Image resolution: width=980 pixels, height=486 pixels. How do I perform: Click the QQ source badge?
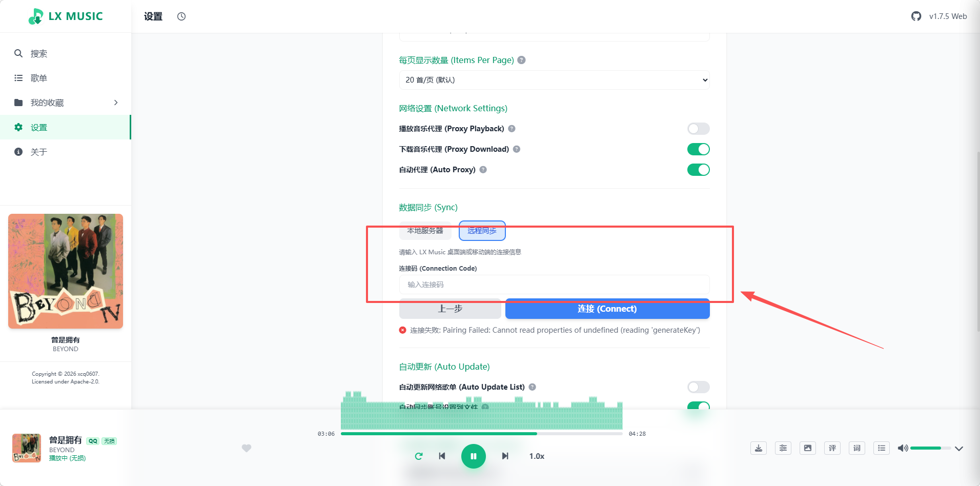click(x=93, y=441)
